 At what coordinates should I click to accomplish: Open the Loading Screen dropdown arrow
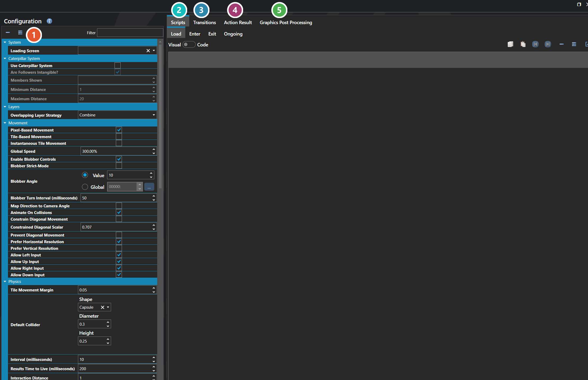[154, 51]
